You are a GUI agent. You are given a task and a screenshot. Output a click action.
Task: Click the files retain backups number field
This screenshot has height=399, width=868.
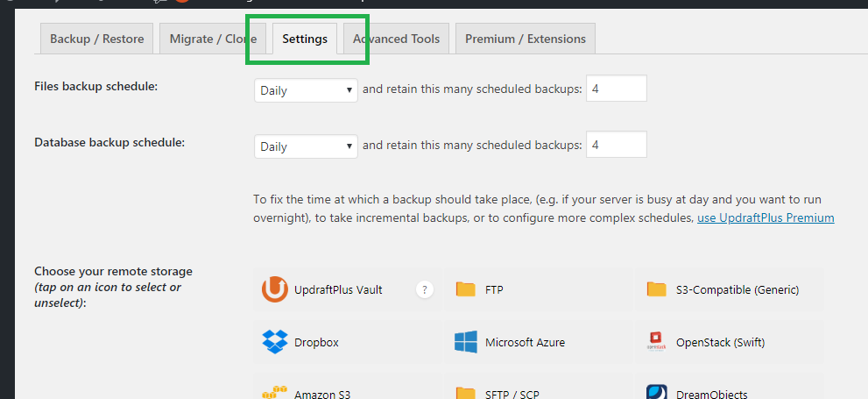pyautogui.click(x=617, y=89)
